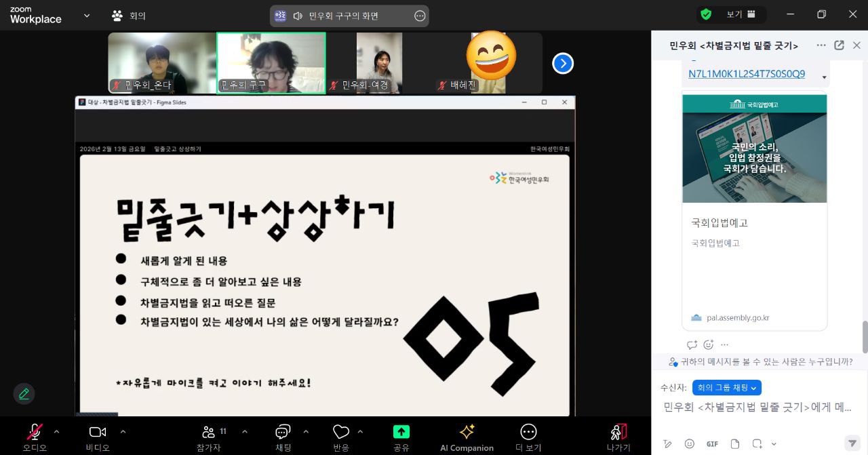Insert an emoji into the chat message
The image size is (868, 455).
click(x=690, y=443)
